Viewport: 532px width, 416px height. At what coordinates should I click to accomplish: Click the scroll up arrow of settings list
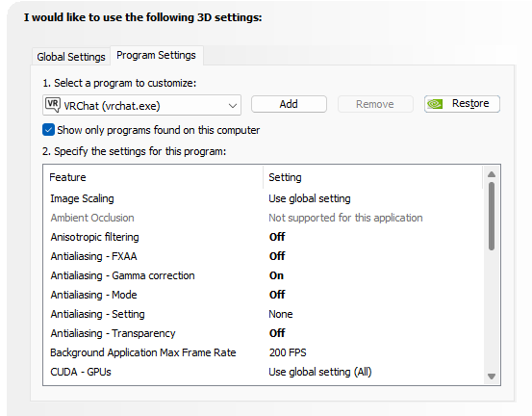(492, 174)
